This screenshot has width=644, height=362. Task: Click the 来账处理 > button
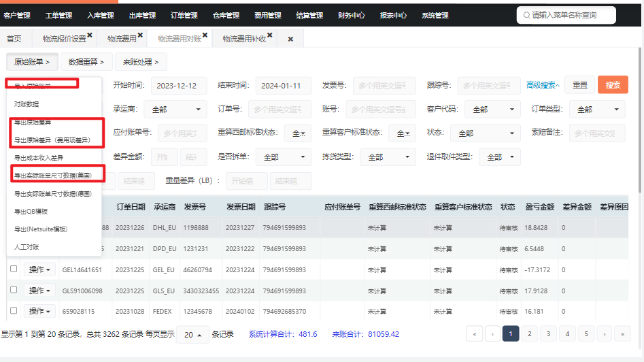(x=141, y=62)
